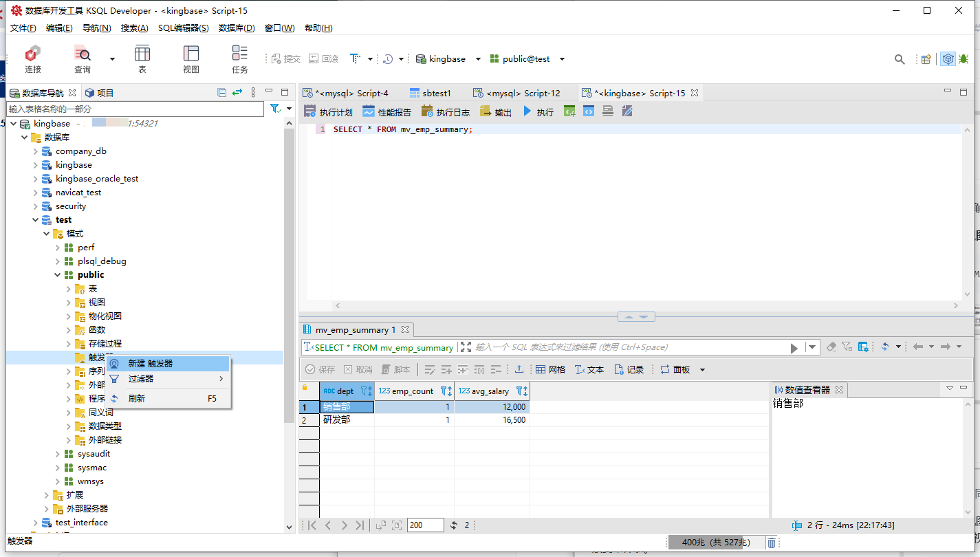Click the trash can icon in status bar
Image resolution: width=980 pixels, height=557 pixels.
(x=772, y=543)
